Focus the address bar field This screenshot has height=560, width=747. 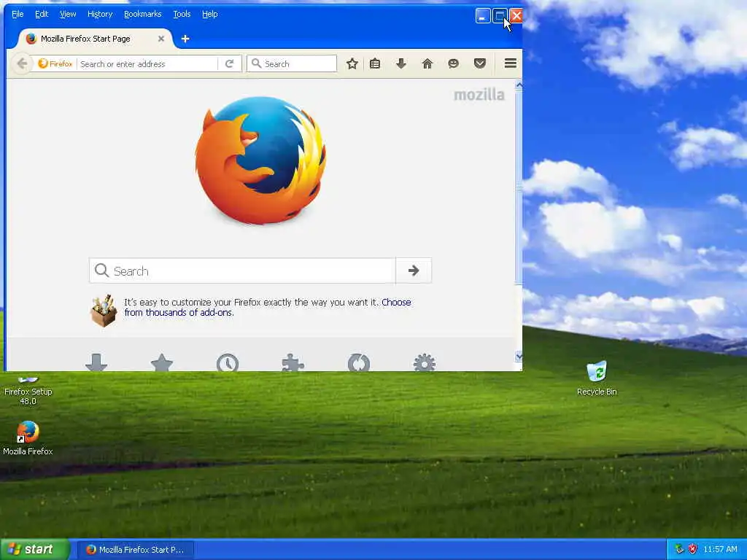tap(147, 63)
